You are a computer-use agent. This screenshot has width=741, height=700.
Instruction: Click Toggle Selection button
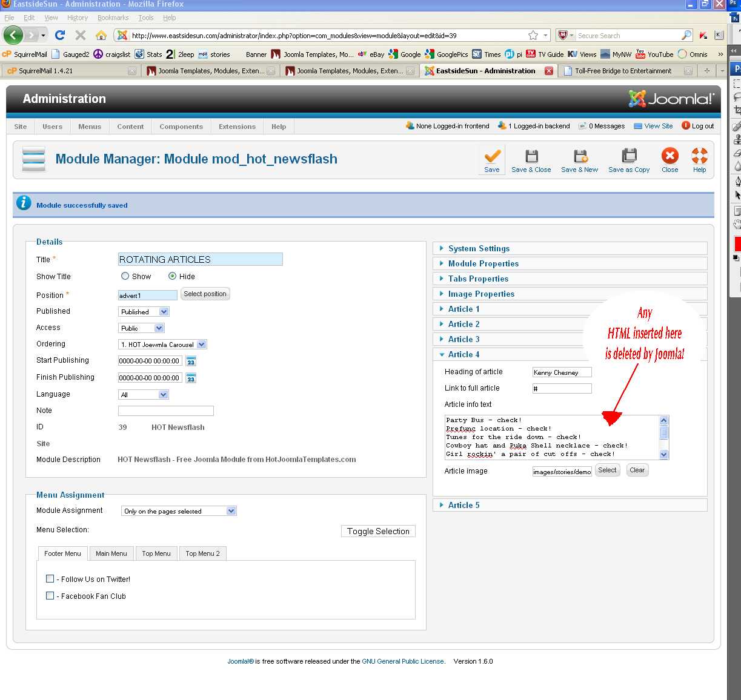(378, 531)
